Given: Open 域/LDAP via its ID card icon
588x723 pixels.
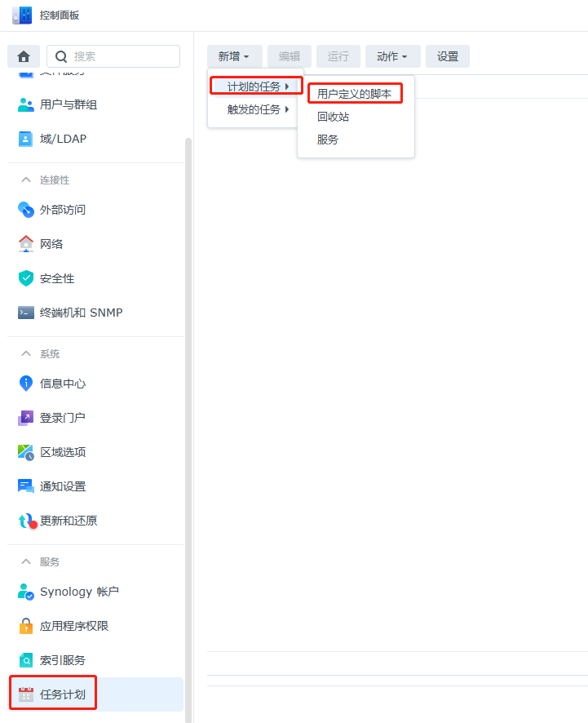Looking at the screenshot, I should (26, 139).
